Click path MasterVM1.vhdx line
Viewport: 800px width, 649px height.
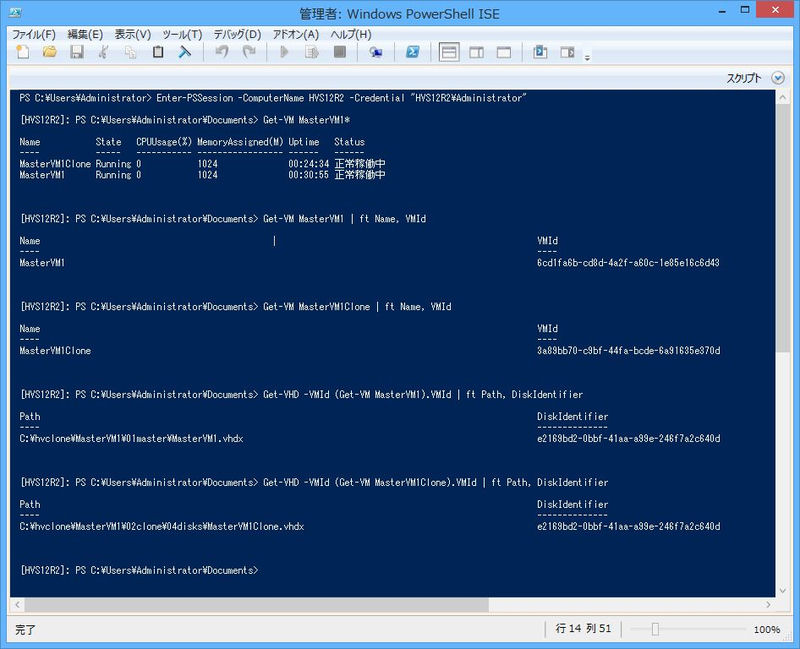click(131, 439)
